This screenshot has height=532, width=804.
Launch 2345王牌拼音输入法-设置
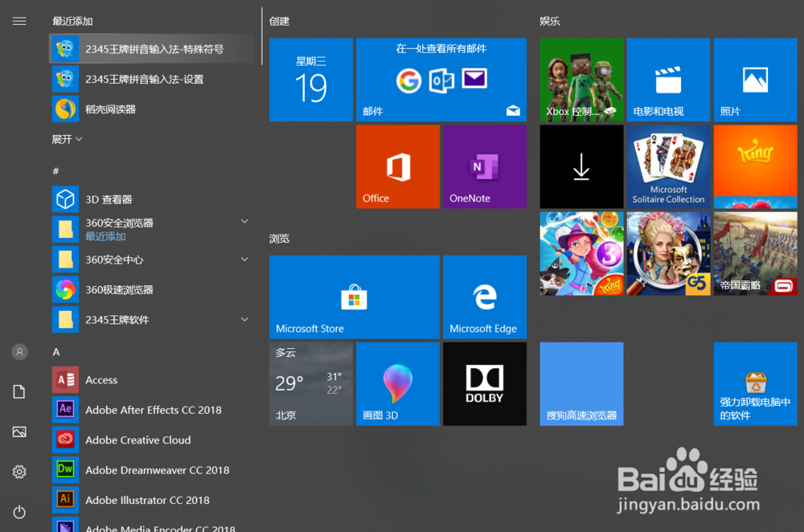tap(151, 79)
